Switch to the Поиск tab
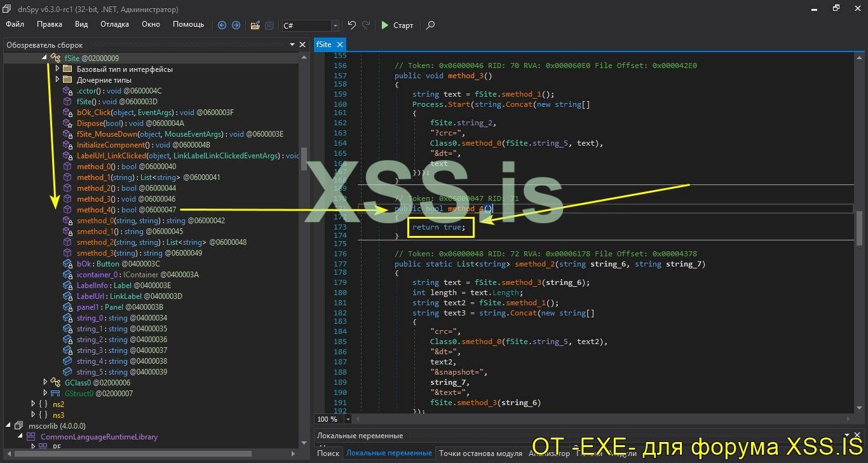Image resolution: width=868 pixels, height=463 pixels. (329, 453)
